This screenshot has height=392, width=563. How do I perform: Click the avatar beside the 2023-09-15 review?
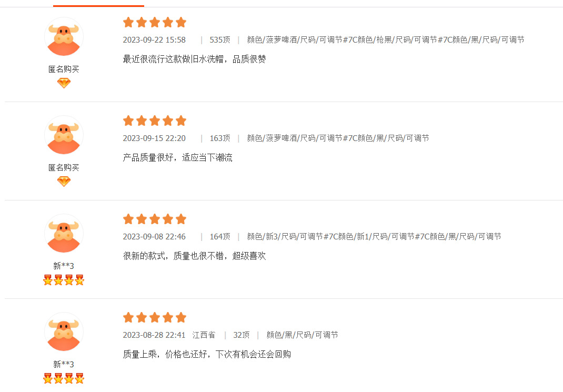coord(64,135)
